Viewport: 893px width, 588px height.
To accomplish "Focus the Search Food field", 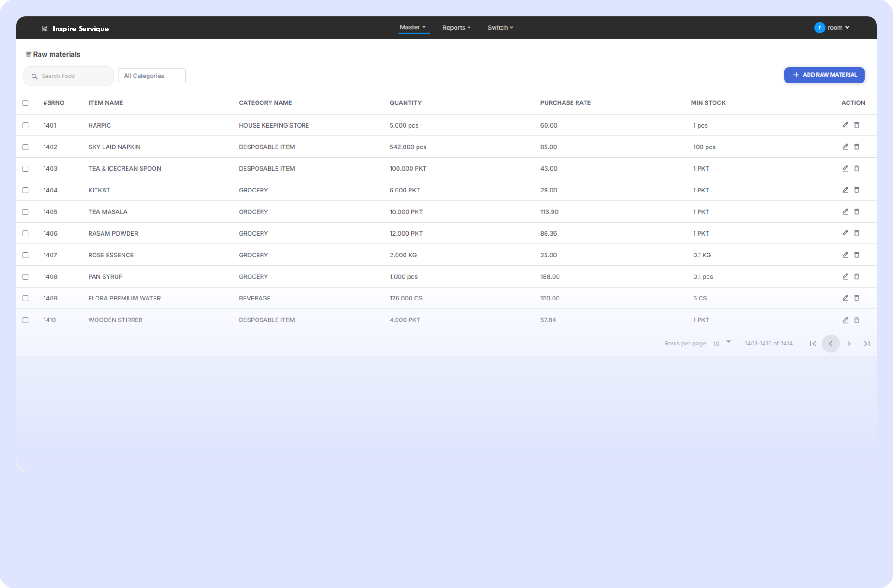I will coord(69,76).
